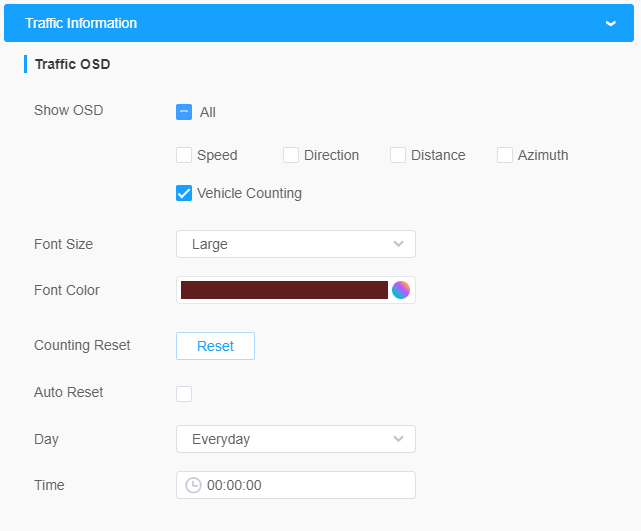Click the Reset counting button
The height and width of the screenshot is (531, 641).
click(x=215, y=346)
